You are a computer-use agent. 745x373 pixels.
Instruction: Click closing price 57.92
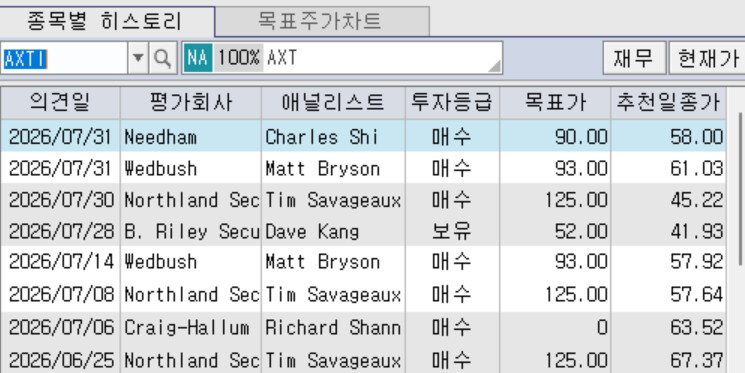tap(697, 261)
